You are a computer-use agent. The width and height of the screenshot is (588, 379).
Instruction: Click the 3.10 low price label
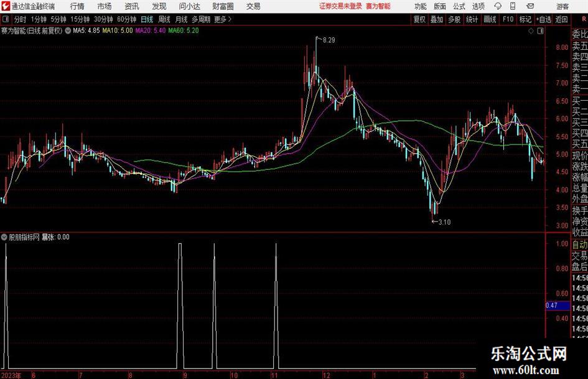[x=444, y=222]
